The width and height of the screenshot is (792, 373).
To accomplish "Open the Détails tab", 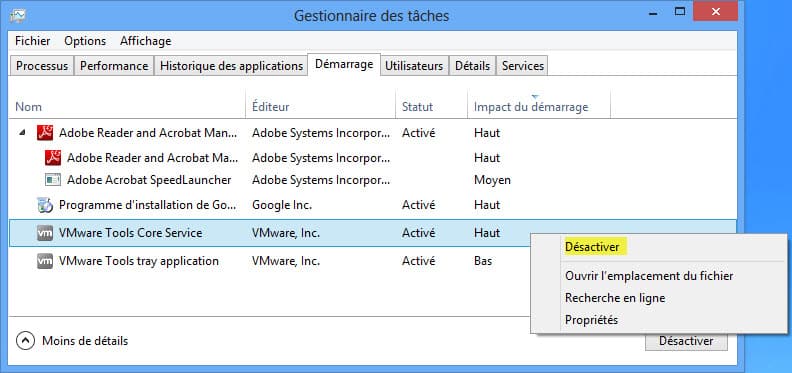I will click(x=472, y=66).
